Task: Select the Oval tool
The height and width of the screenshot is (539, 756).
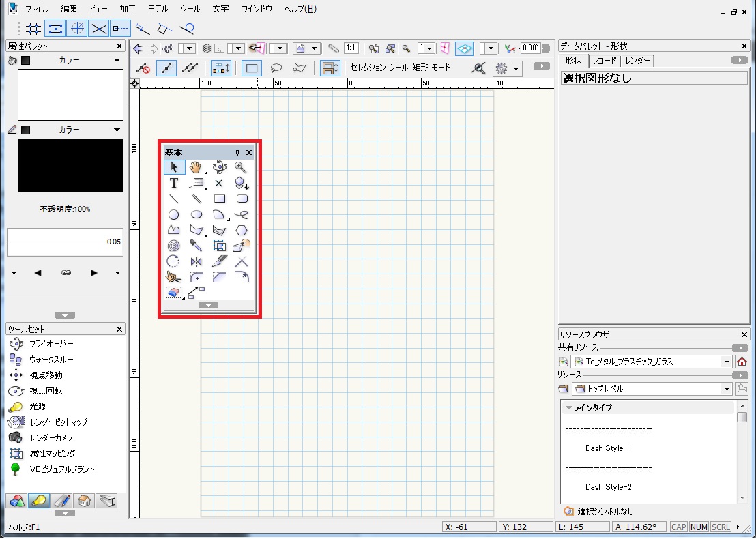Action: pyautogui.click(x=197, y=214)
